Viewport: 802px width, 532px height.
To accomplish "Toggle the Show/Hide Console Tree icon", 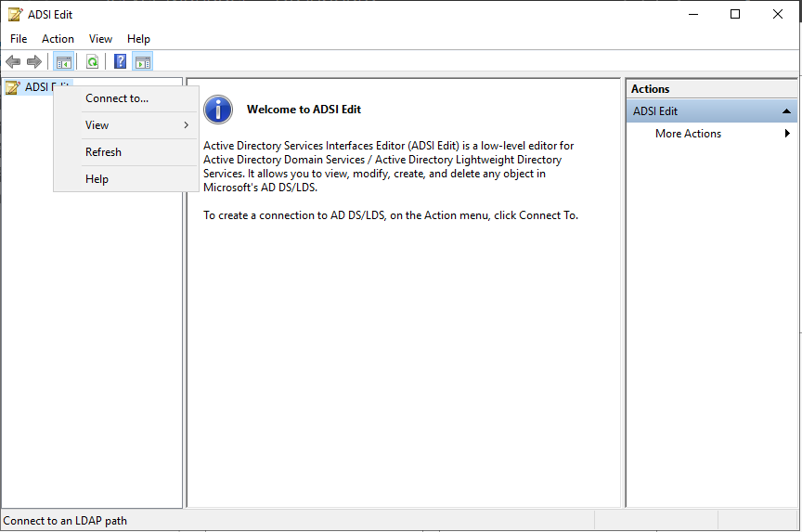I will click(64, 62).
